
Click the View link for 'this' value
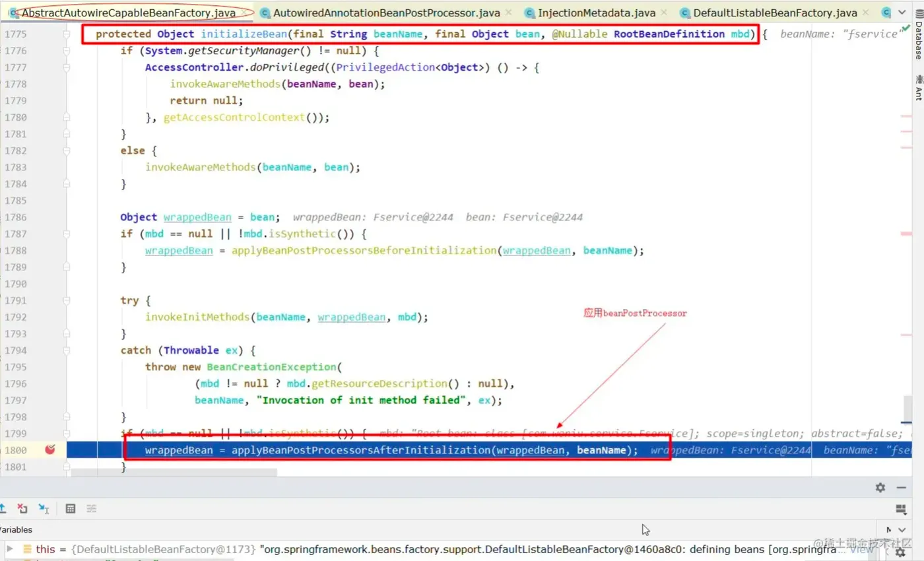(x=861, y=549)
